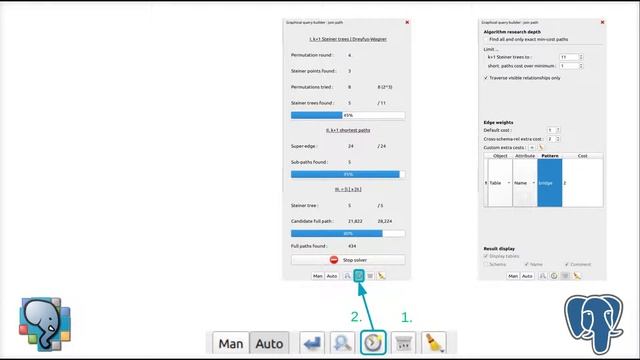Open the Table object dropdown
Viewport: 640px width, 360px height.
click(500, 183)
